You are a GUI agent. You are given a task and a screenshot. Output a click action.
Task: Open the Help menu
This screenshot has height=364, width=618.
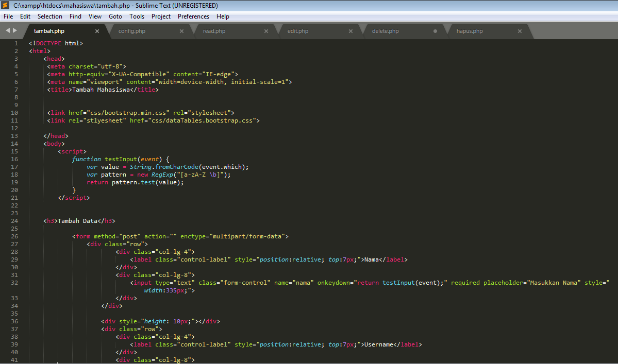223,16
